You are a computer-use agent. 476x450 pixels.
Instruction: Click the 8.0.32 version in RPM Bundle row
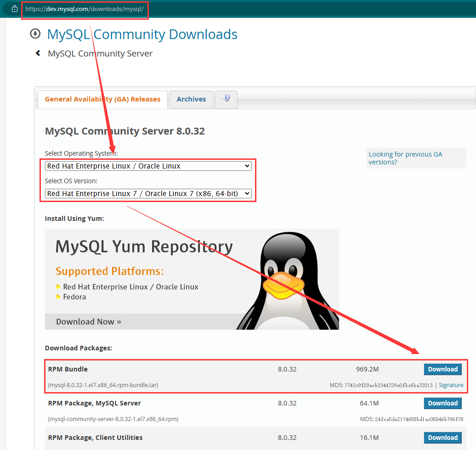point(287,369)
